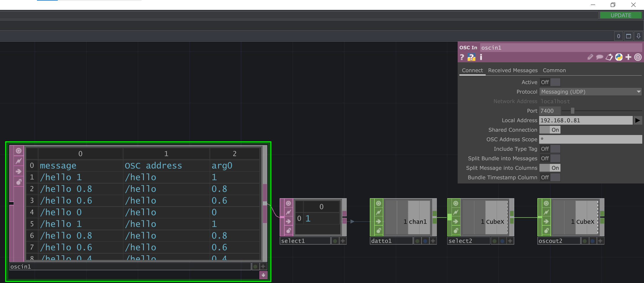Open Local Address arrow menu
This screenshot has height=283, width=644.
(638, 120)
